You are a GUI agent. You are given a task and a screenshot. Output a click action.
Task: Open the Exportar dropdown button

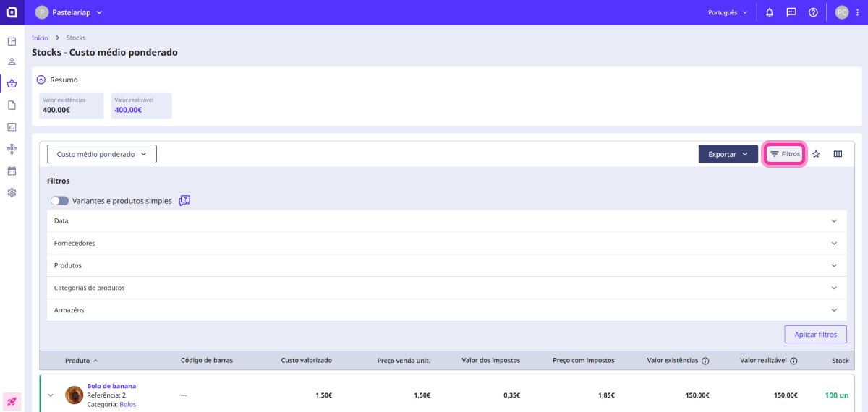click(x=728, y=154)
